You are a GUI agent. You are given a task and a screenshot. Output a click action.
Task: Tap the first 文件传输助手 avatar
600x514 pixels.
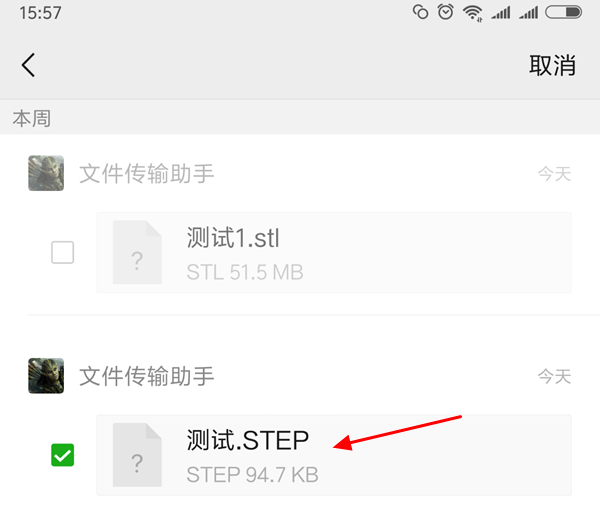(x=46, y=173)
